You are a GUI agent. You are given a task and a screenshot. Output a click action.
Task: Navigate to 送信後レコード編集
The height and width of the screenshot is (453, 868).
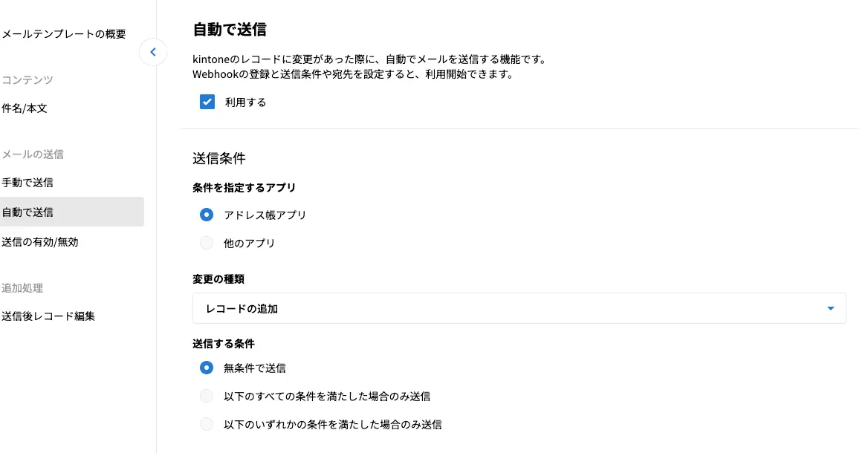coord(48,316)
